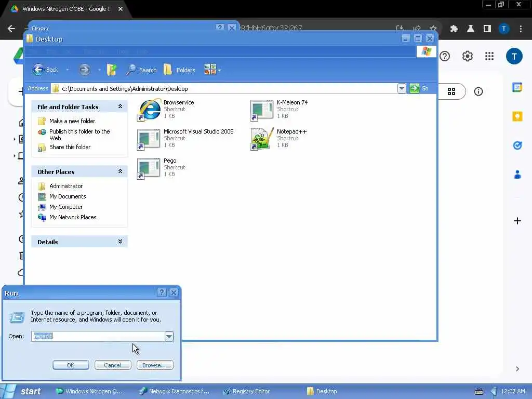Click Browse... in the Run dialog
Image resolution: width=532 pixels, height=399 pixels.
[155, 365]
